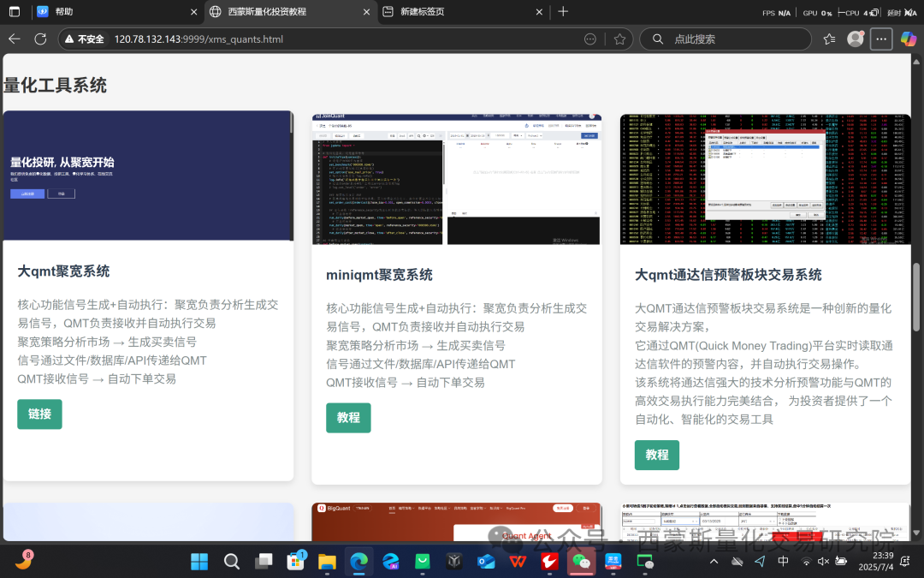This screenshot has width=924, height=578.
Task: Click the miniqmt聚宽系统 card title
Action: coord(380,275)
